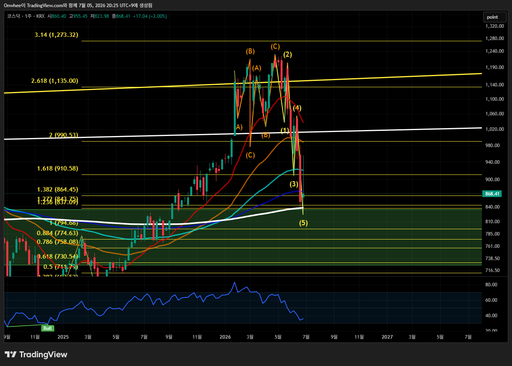Click the 2026 time axis label

225,337
